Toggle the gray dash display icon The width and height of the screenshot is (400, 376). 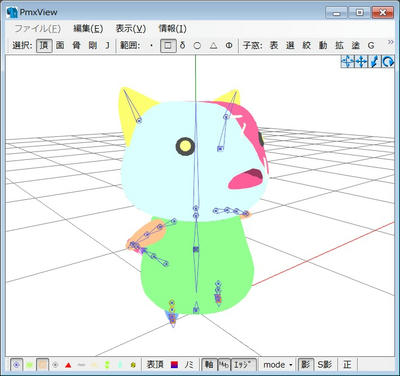[81, 365]
